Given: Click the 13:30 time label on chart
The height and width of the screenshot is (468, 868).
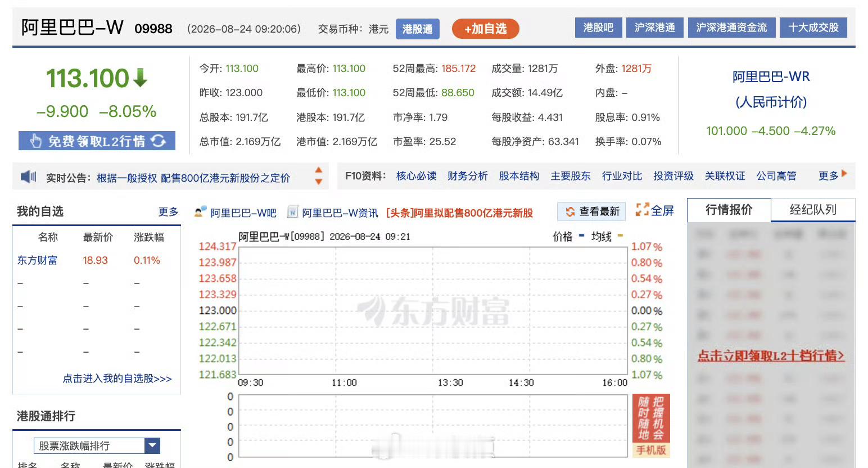Looking at the screenshot, I should click(450, 382).
